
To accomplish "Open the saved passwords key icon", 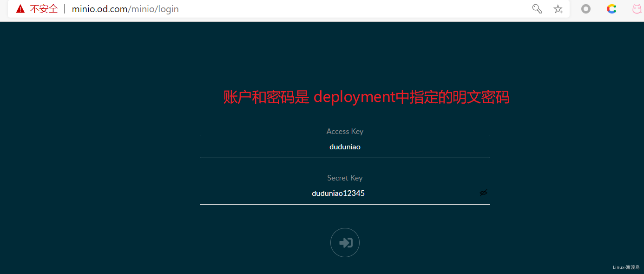I will [x=537, y=9].
